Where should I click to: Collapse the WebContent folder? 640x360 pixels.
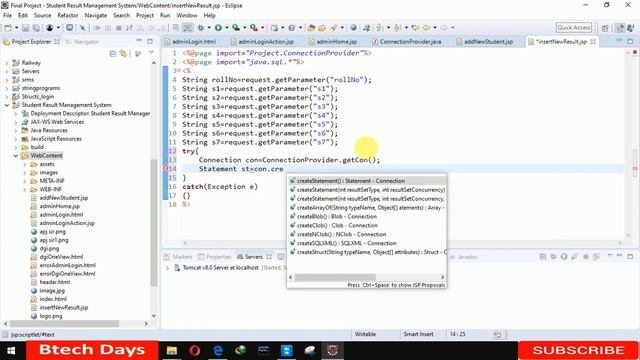pyautogui.click(x=16, y=156)
